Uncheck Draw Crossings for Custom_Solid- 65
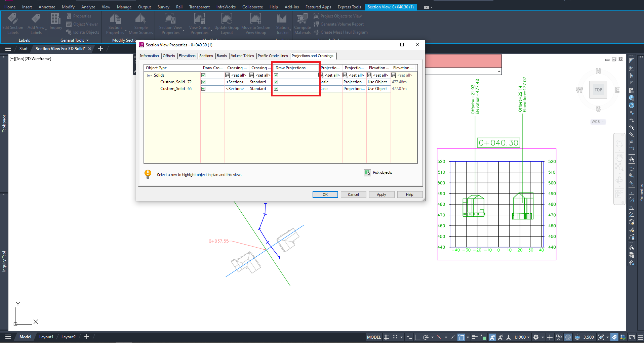644x343 pixels. coord(203,89)
